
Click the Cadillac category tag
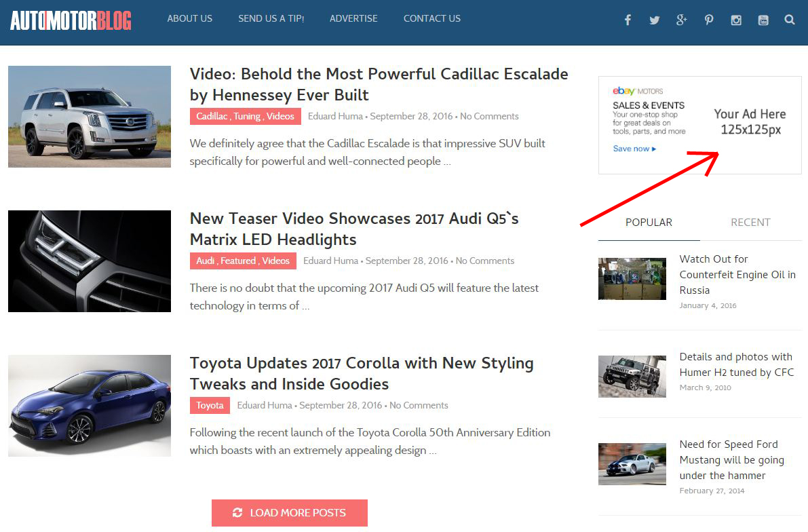pyautogui.click(x=211, y=116)
